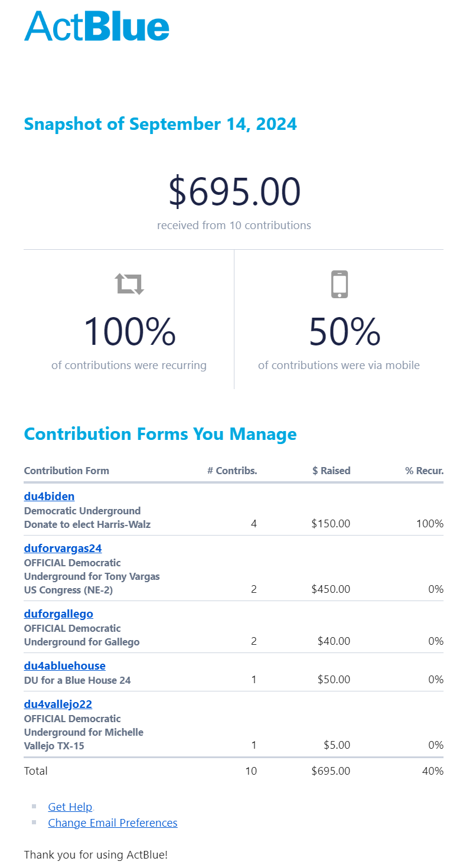Click the $450.00 raised amount for duforvargas24
The width and height of the screenshot is (450, 868).
[x=331, y=589]
